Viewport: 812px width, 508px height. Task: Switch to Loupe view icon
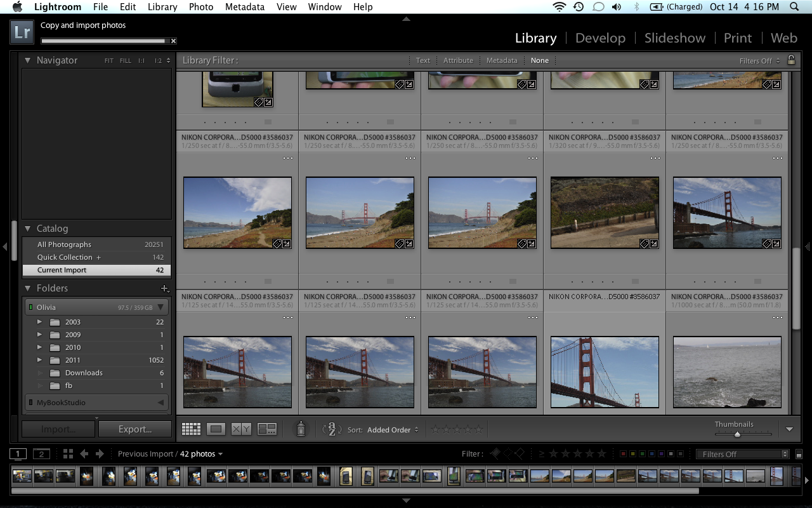coord(216,429)
